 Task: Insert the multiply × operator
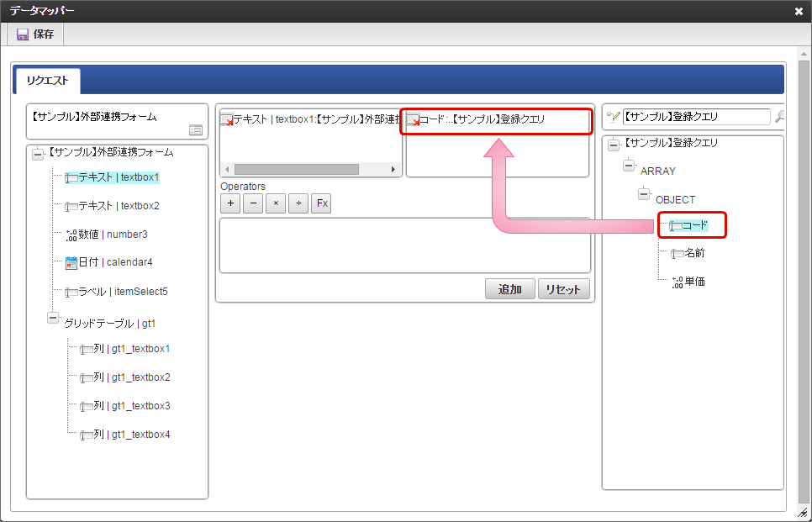276,203
